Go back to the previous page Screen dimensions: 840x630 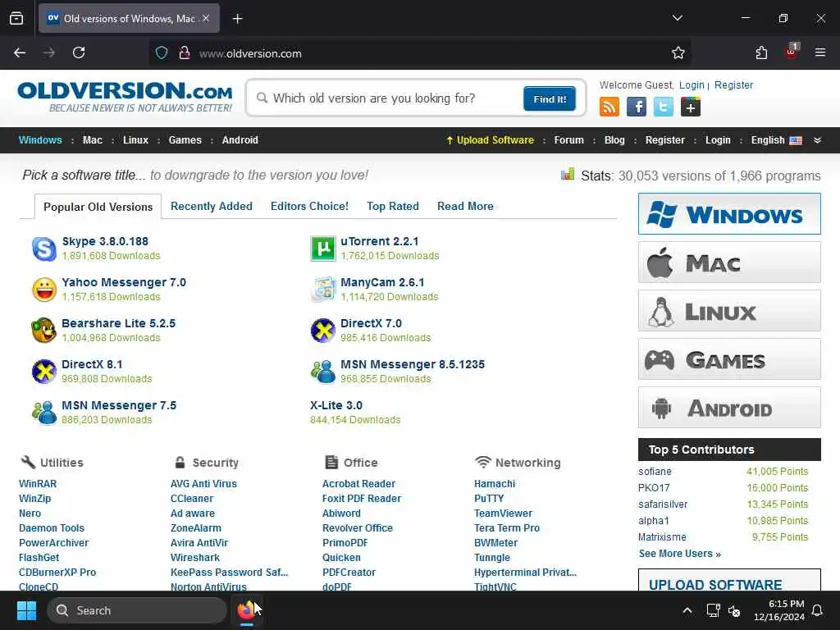point(20,52)
